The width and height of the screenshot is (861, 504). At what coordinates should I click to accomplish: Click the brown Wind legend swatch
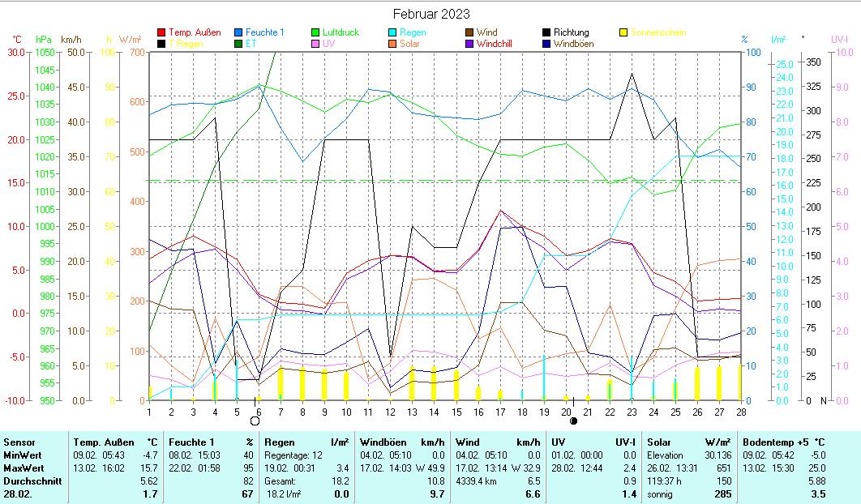pos(469,33)
